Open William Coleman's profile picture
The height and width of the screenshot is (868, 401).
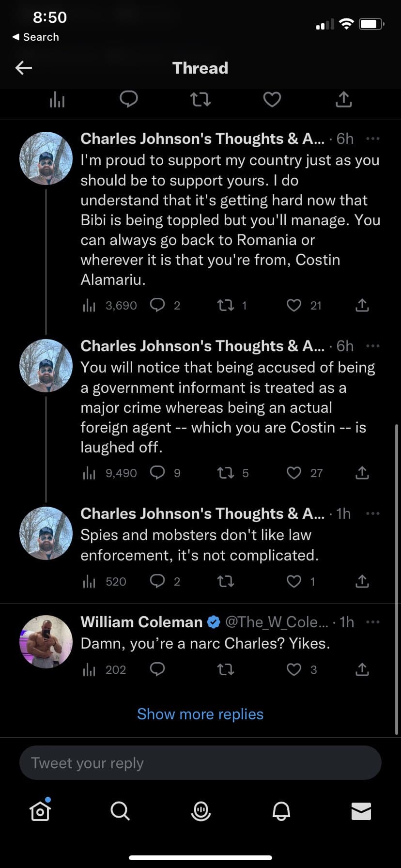[x=46, y=642]
